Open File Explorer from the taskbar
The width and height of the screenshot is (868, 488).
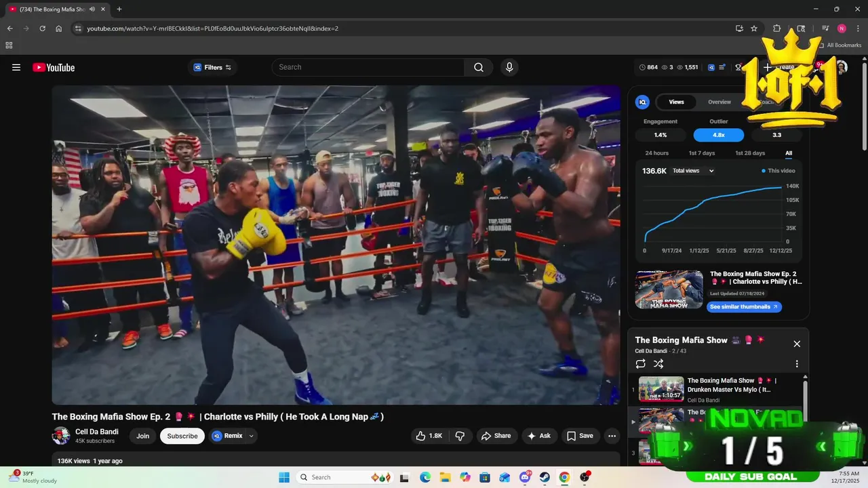[x=445, y=477]
